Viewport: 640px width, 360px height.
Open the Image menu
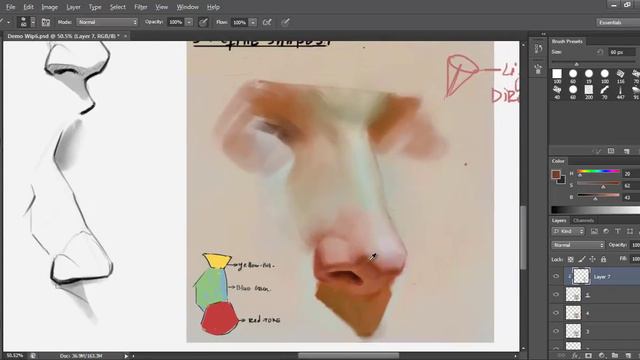coord(50,7)
